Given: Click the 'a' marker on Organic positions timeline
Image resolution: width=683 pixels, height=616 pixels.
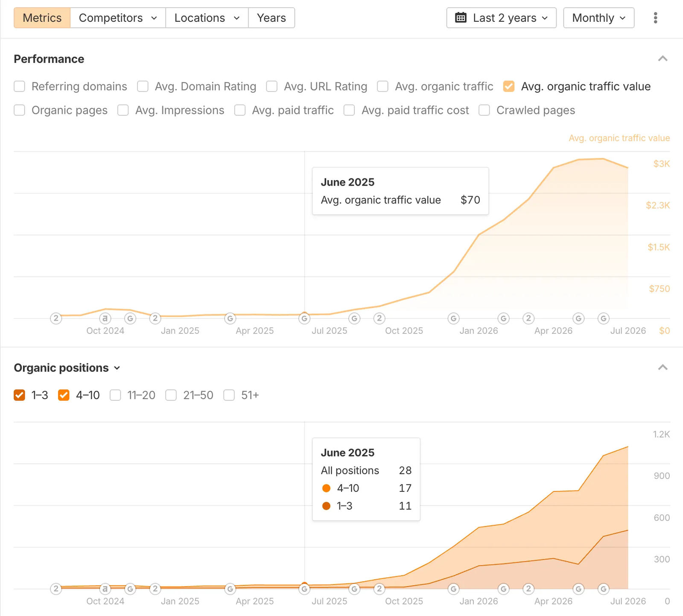Looking at the screenshot, I should point(105,589).
